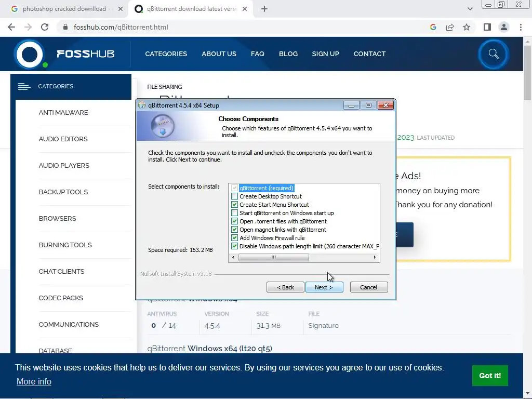This screenshot has height=399, width=532.
Task: Click the Google icon in address bar
Action: point(433,27)
